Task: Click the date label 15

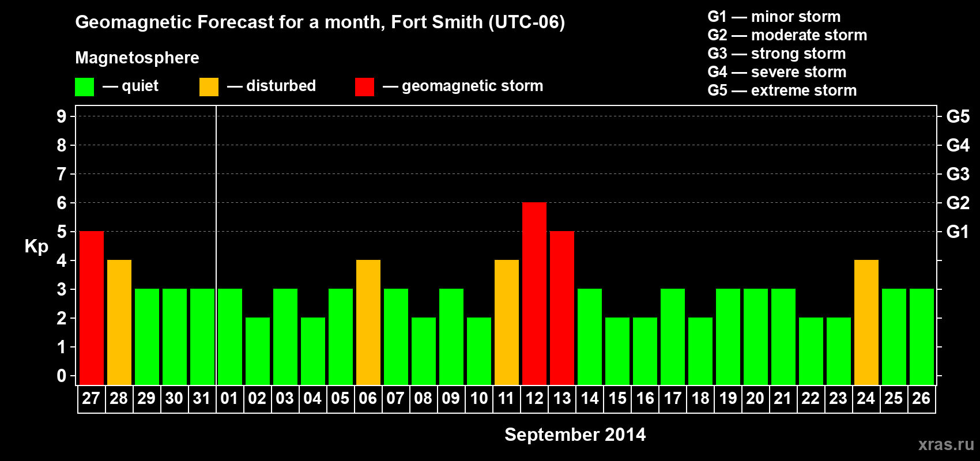Action: pos(617,398)
